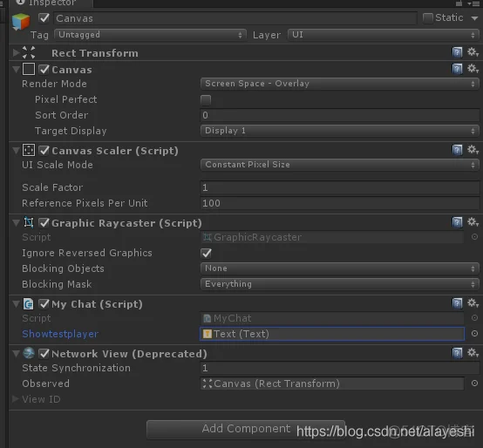Expand the Rect Transform component
This screenshot has width=483, height=448.
coord(16,52)
